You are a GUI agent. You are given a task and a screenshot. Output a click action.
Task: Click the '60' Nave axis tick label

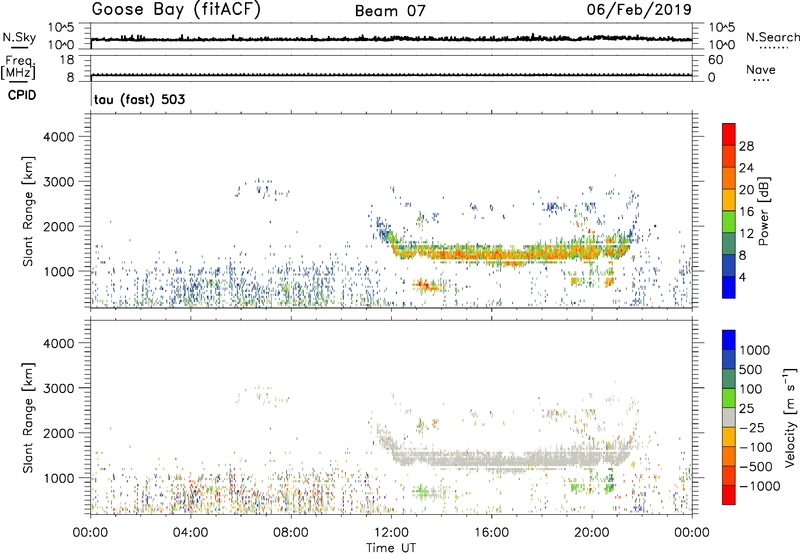[x=715, y=60]
